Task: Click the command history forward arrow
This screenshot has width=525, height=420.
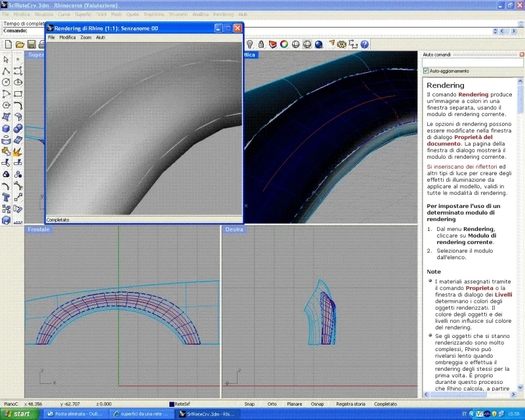Action: point(513,31)
